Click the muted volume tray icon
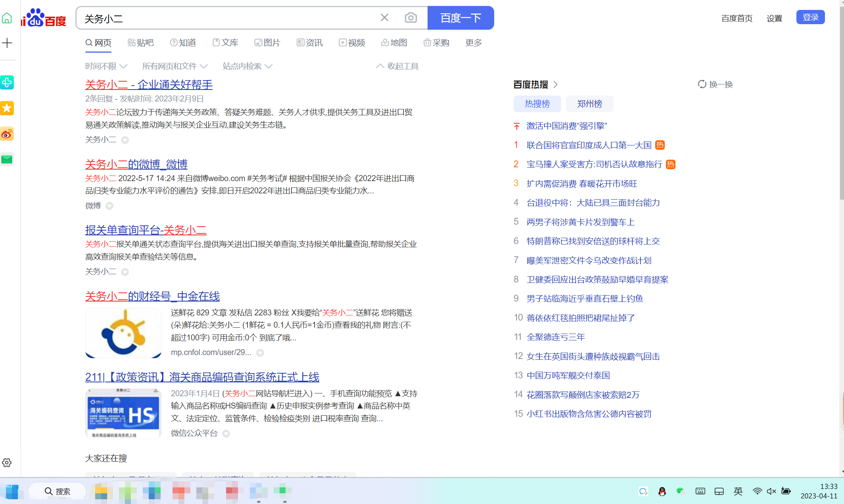844x504 pixels. point(771,491)
